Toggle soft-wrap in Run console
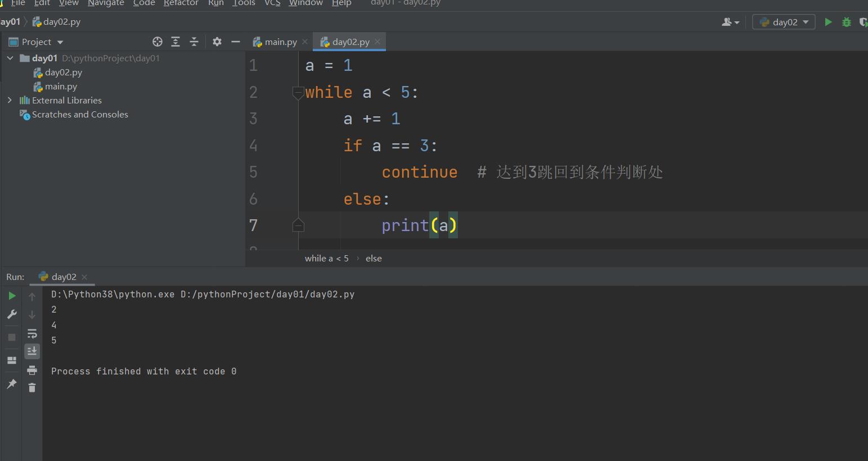This screenshot has height=461, width=868. (32, 333)
